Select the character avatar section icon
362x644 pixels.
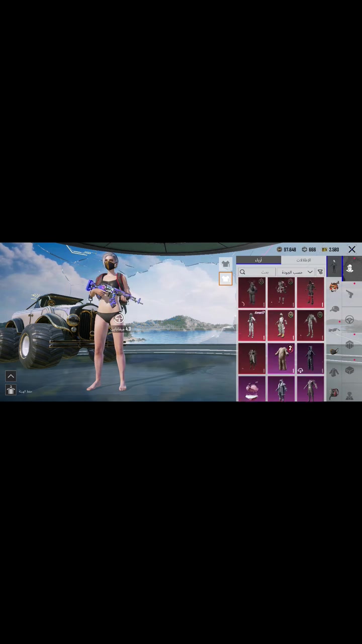pos(350,268)
